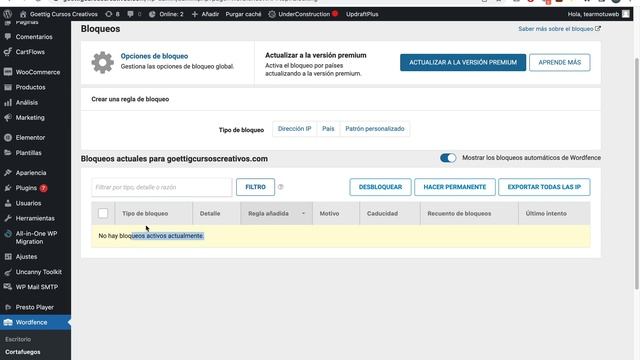640x360 pixels.
Task: Open the Hola, tearmotuweb profile menu
Action: click(598, 14)
